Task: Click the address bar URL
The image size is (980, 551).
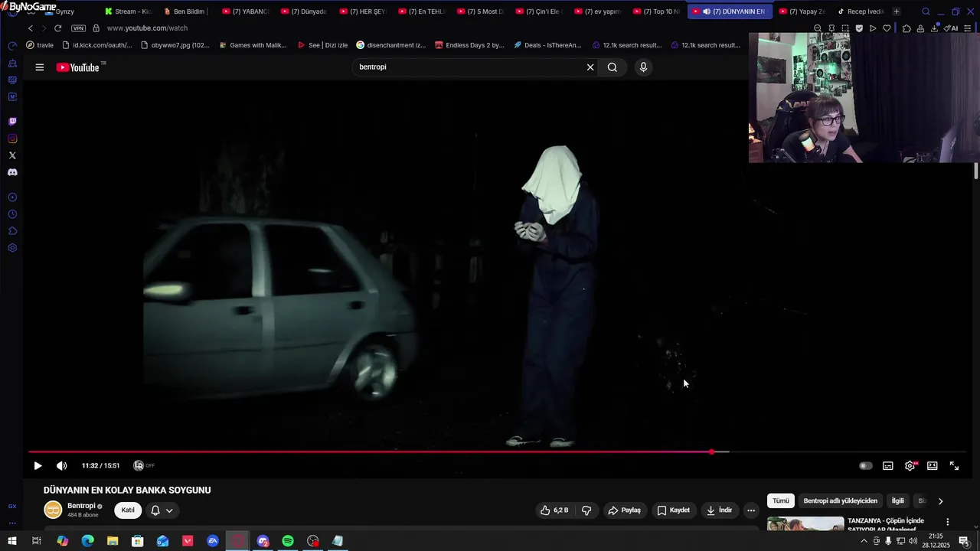Action: click(147, 28)
